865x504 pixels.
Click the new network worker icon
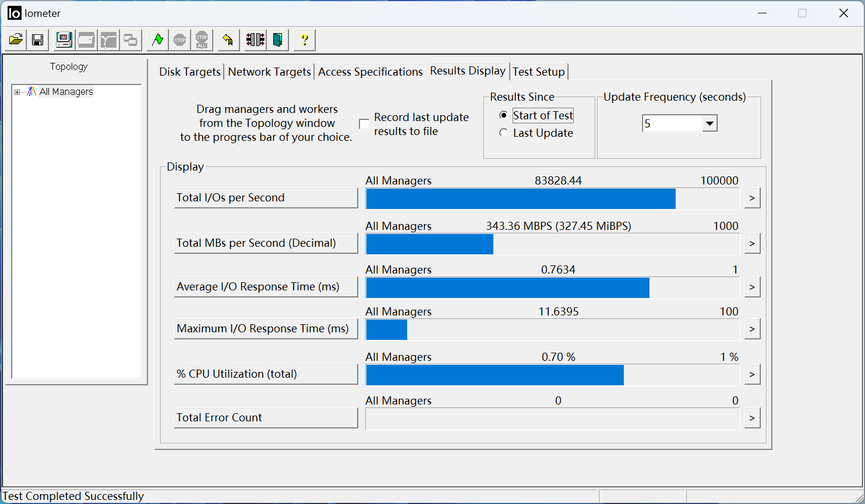pos(108,40)
